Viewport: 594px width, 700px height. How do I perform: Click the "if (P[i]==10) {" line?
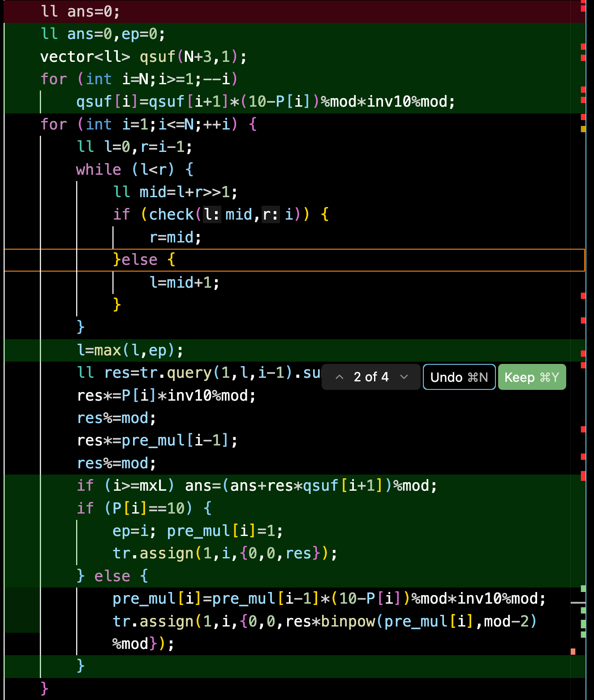[x=143, y=508]
